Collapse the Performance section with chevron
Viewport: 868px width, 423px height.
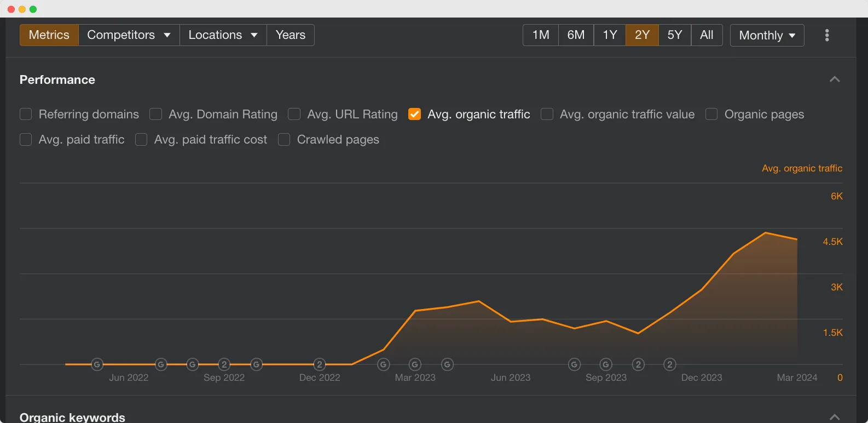[834, 79]
